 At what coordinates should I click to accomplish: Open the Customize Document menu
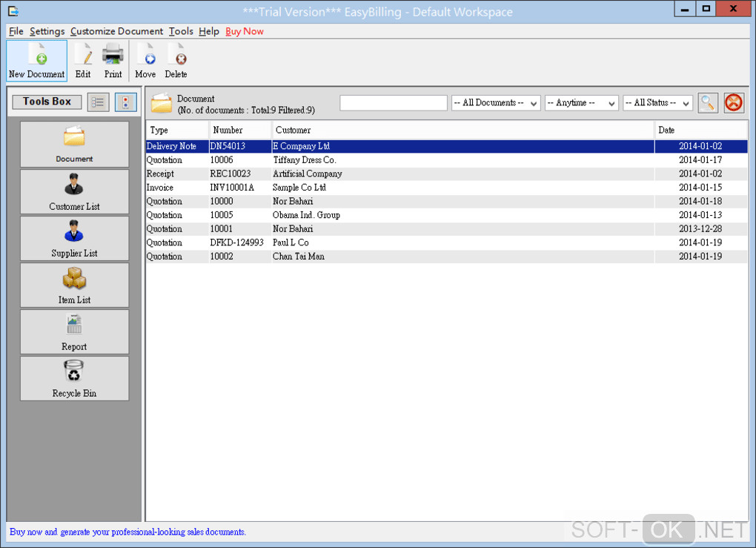[x=116, y=31]
